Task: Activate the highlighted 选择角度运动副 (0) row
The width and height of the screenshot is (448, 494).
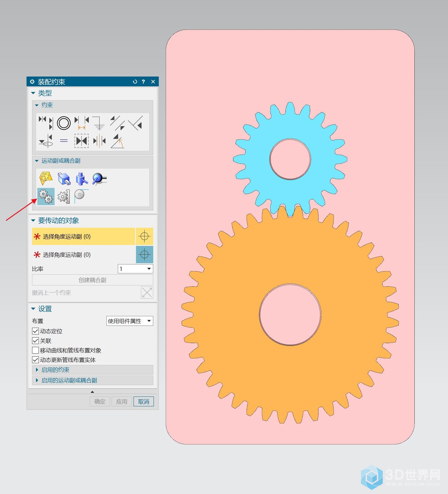Action: tap(84, 236)
